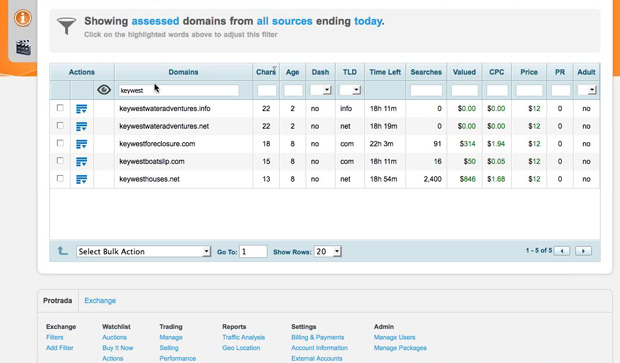Go to next page arrow

[x=583, y=251]
